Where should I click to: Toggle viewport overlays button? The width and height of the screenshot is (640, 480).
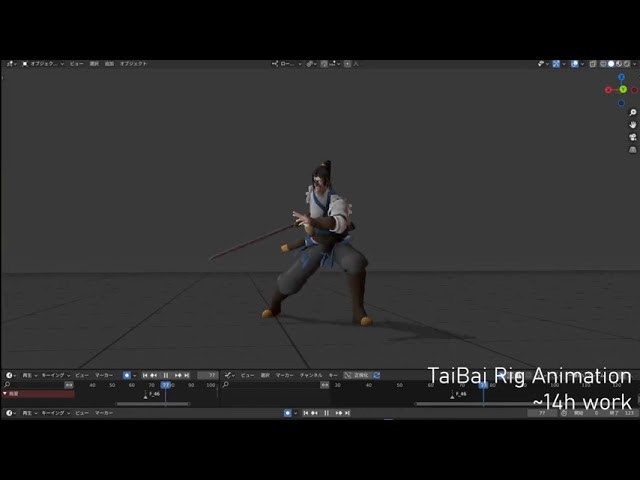pos(575,64)
